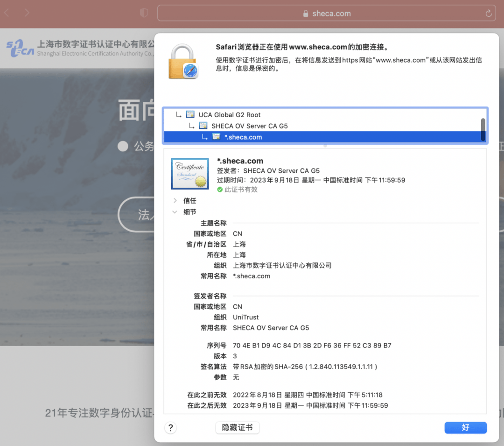Screen dimensions: 504x446
Task: Click the signature algorithm SHA-256 value
Action: (x=305, y=367)
